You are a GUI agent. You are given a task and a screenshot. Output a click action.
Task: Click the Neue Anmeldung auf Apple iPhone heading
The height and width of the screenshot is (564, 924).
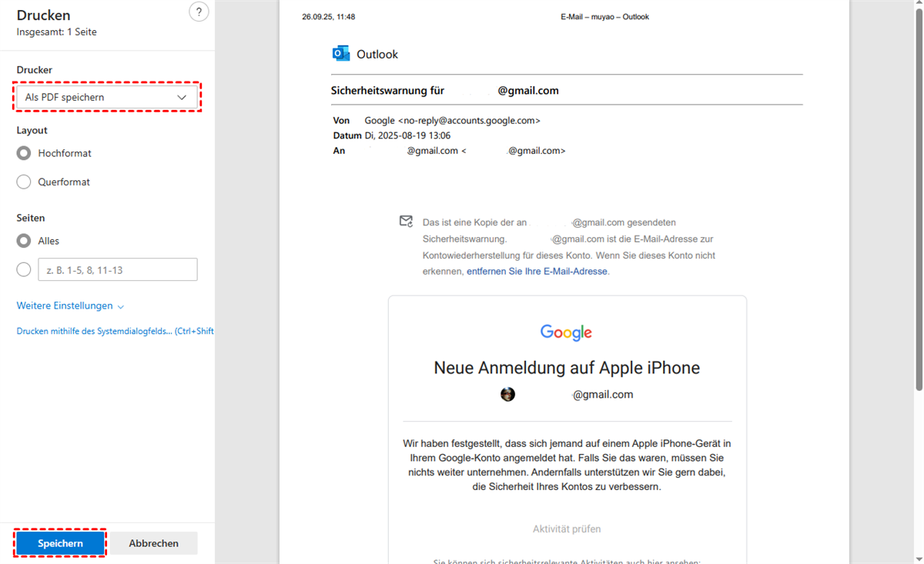[x=567, y=368]
